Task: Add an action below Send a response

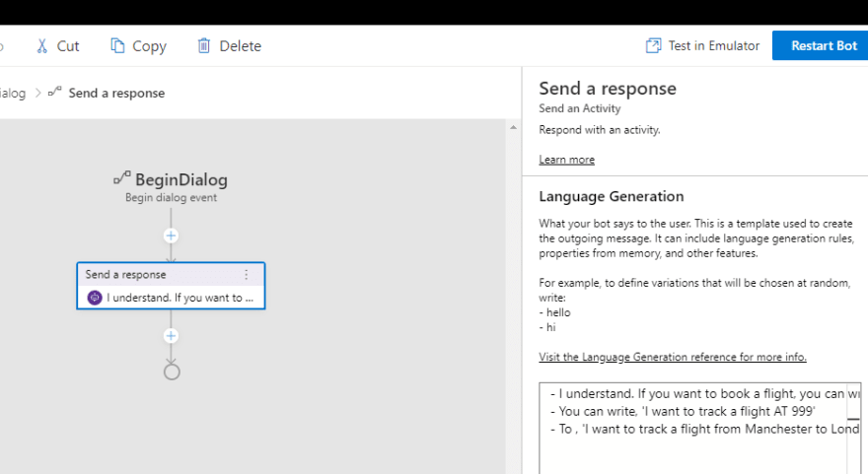Action: click(x=171, y=336)
